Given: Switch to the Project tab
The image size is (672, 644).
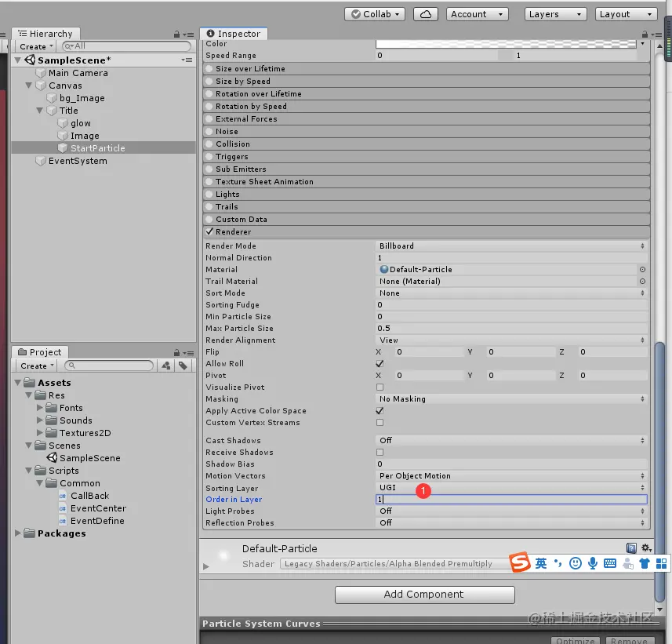Looking at the screenshot, I should click(x=40, y=352).
